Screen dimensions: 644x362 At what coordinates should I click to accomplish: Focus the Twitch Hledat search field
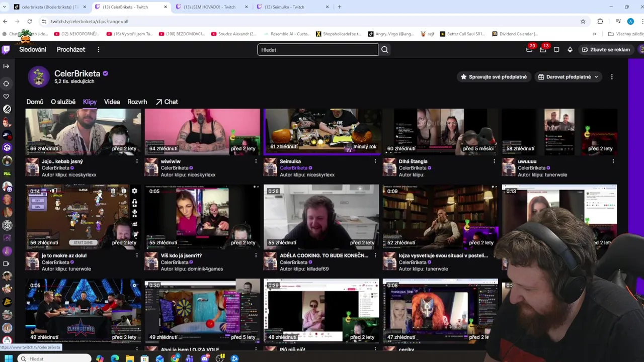[x=317, y=50]
